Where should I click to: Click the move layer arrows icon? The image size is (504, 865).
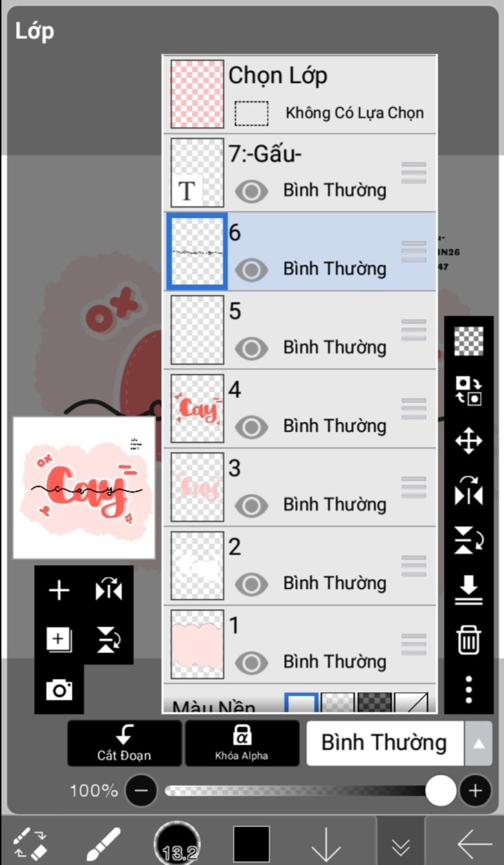coord(469,440)
